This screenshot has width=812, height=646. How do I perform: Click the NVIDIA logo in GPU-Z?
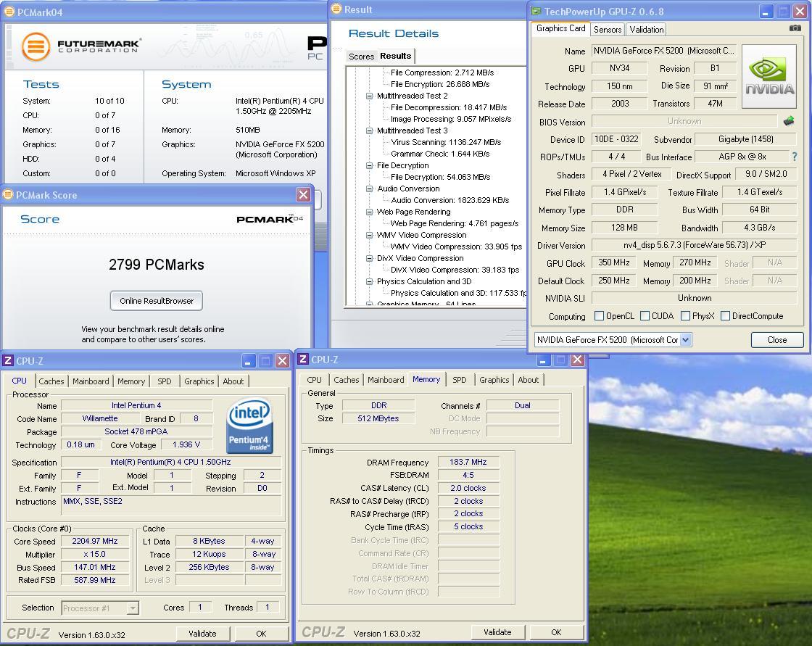coord(769,77)
